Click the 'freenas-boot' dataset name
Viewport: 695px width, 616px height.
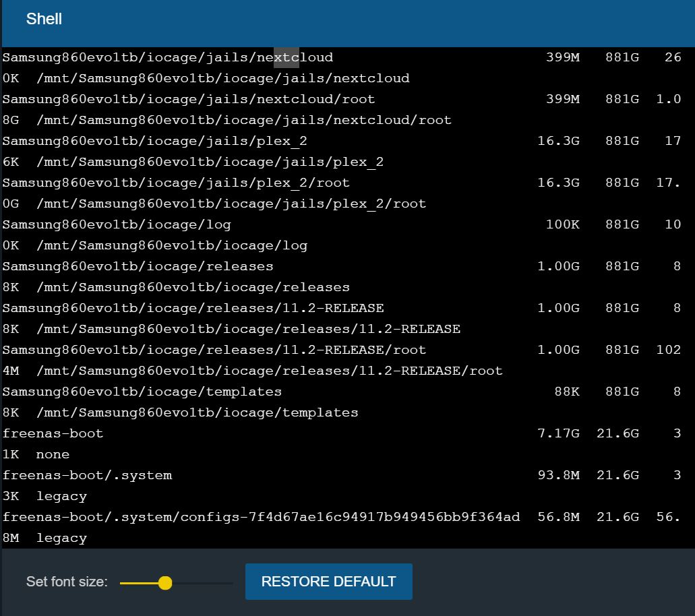coord(53,433)
